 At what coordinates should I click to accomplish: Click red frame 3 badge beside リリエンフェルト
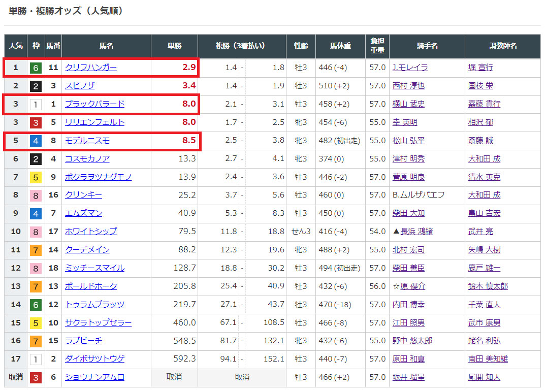(x=36, y=122)
